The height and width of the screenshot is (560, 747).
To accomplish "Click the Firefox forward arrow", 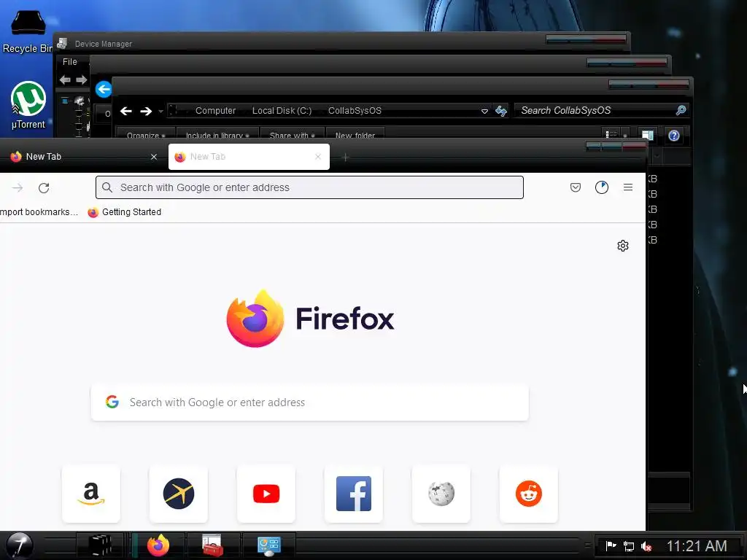I will (x=18, y=188).
